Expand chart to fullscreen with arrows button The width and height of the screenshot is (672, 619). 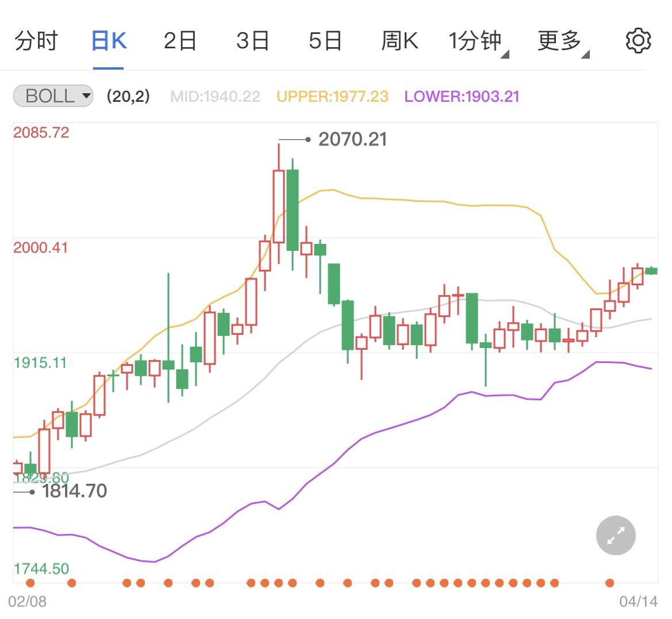[616, 535]
